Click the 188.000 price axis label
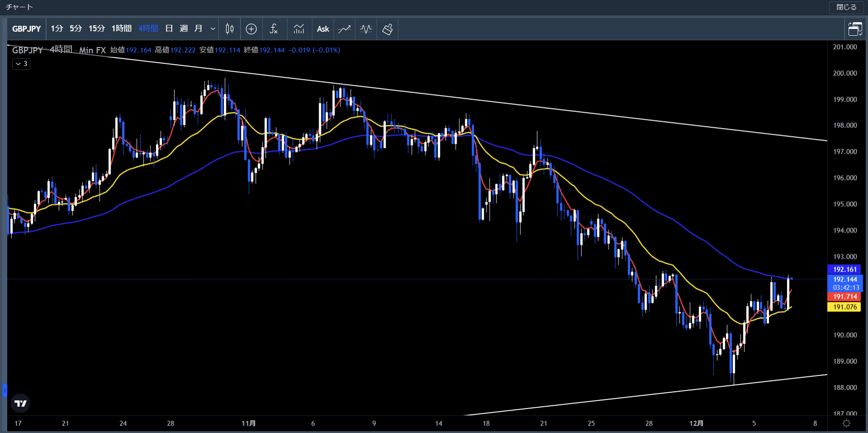Screen dimensions: 868x433 click(844, 388)
